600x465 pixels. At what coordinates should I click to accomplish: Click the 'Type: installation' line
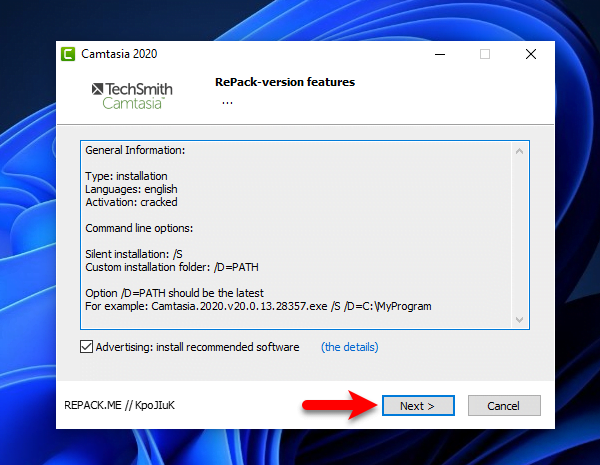tap(126, 176)
